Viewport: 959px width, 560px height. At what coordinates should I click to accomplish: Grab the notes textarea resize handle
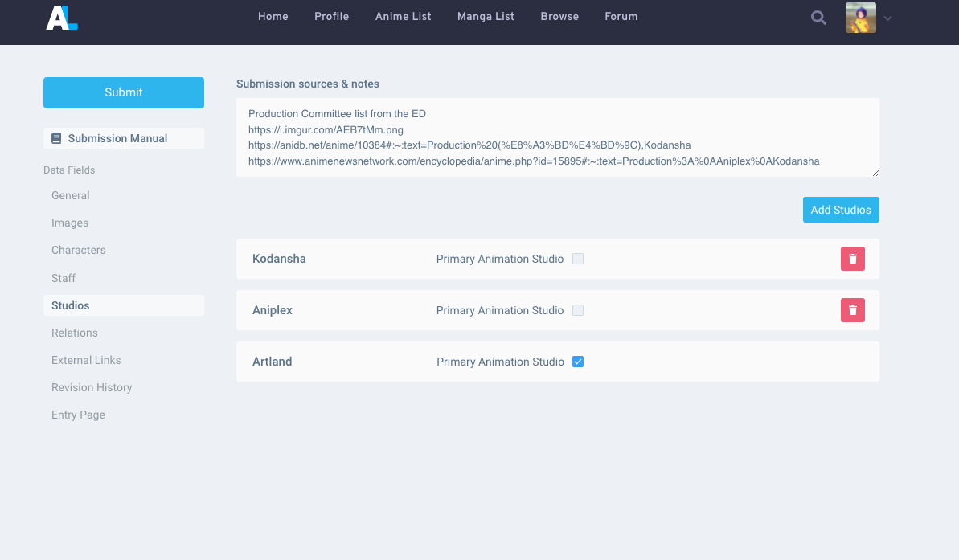coord(875,172)
